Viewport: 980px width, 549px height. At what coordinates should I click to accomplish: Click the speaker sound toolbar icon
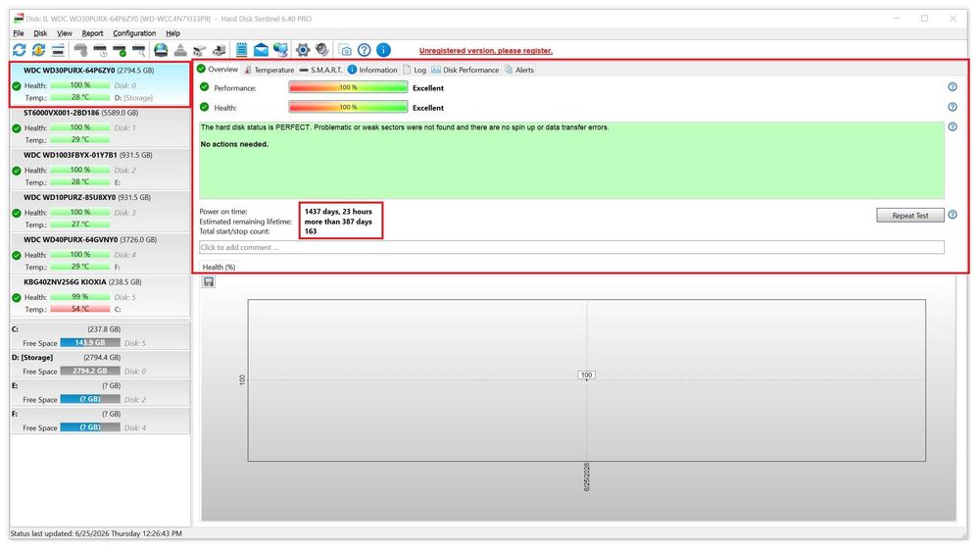pos(322,50)
